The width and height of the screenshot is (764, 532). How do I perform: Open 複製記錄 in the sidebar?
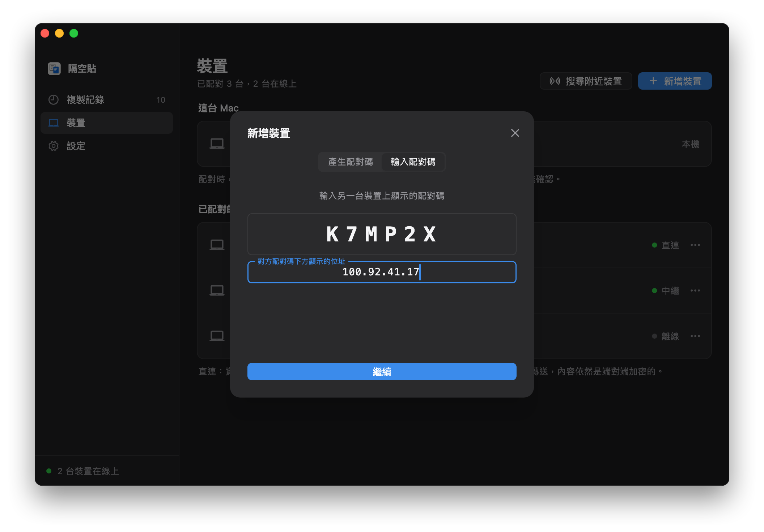pyautogui.click(x=107, y=100)
